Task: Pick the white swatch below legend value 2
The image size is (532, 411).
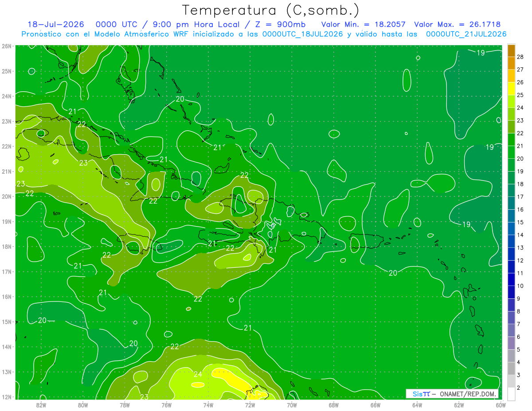Action: click(x=511, y=394)
